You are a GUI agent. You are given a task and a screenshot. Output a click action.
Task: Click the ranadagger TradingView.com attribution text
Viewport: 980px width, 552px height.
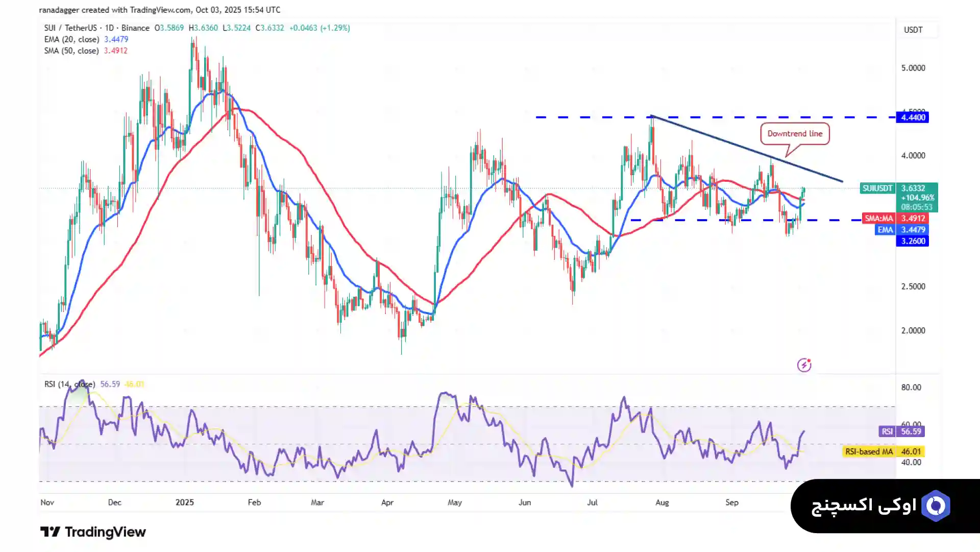coord(159,10)
